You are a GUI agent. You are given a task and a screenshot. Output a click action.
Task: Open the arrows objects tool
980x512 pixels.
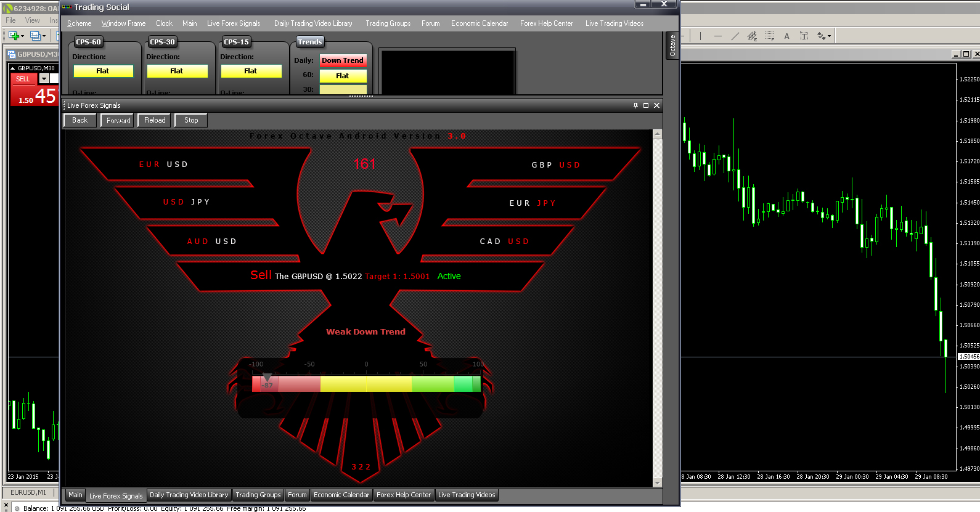click(x=822, y=36)
